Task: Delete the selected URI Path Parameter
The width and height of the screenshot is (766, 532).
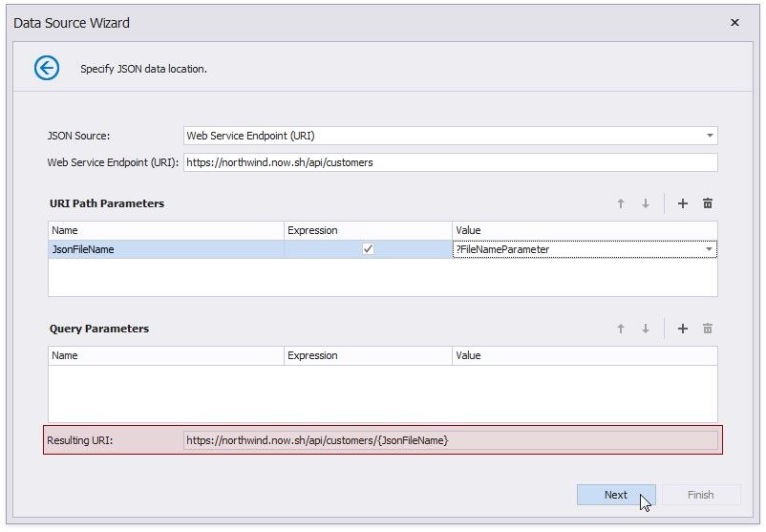Action: (708, 203)
